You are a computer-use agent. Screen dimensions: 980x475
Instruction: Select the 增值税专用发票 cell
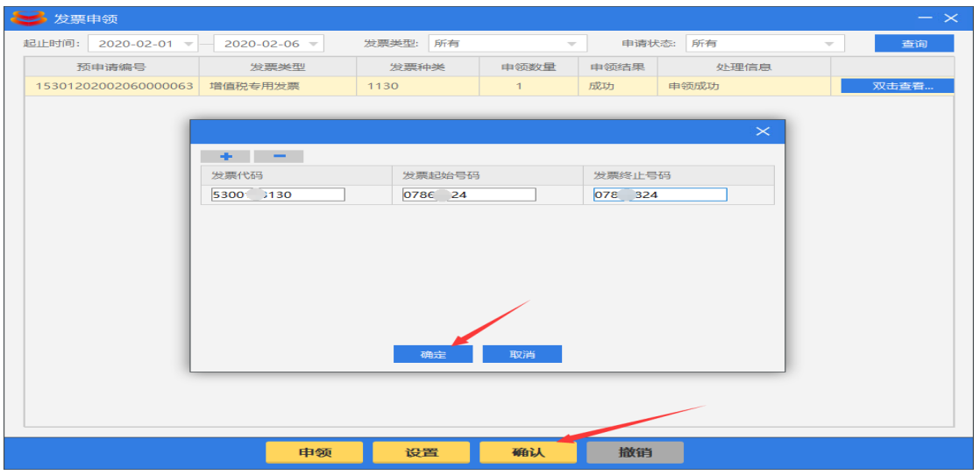click(x=278, y=86)
